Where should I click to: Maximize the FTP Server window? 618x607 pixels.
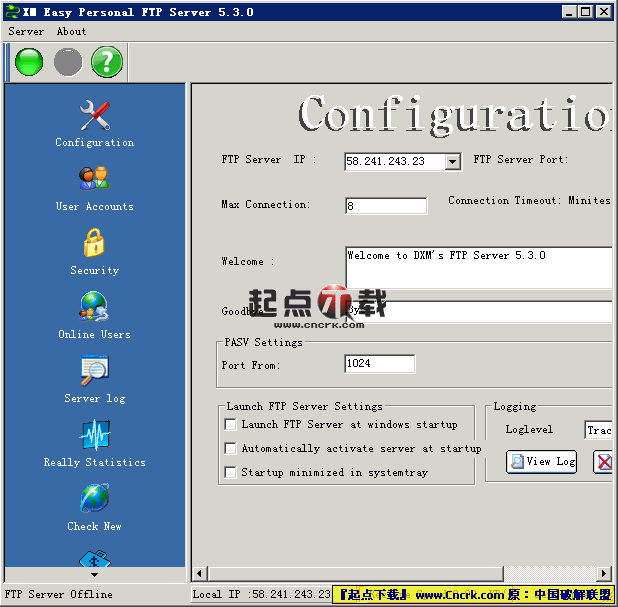click(586, 12)
